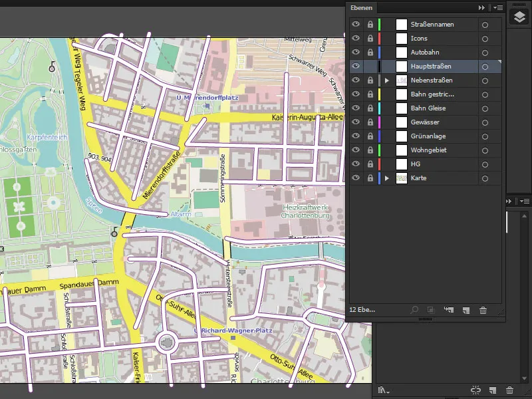
Task: Hide the Bahn Gleise layer
Action: point(356,108)
